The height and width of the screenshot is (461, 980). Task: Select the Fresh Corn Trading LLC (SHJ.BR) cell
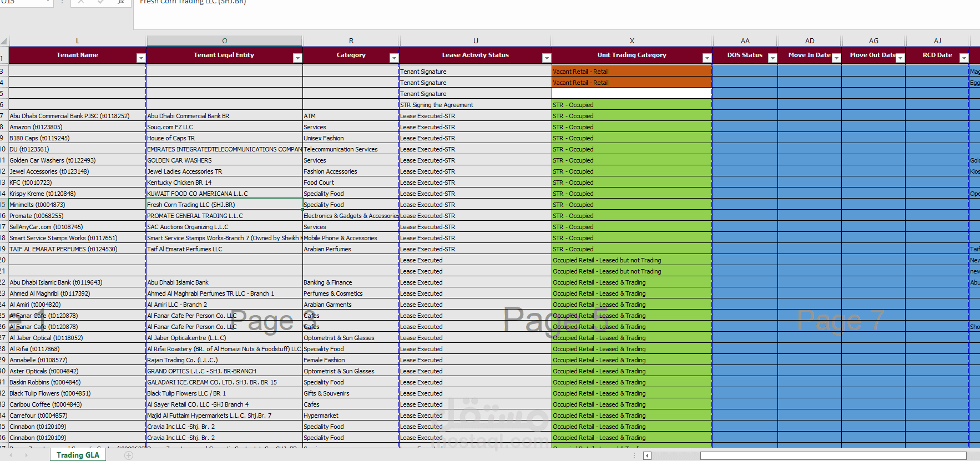pyautogui.click(x=224, y=205)
